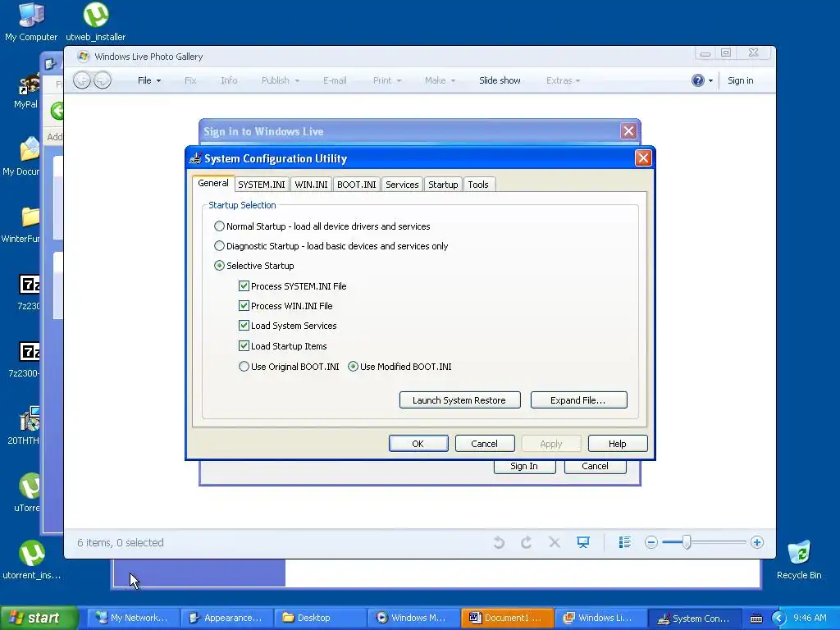840x630 pixels.
Task: Click the rotate counterclockwise icon
Action: (x=499, y=543)
